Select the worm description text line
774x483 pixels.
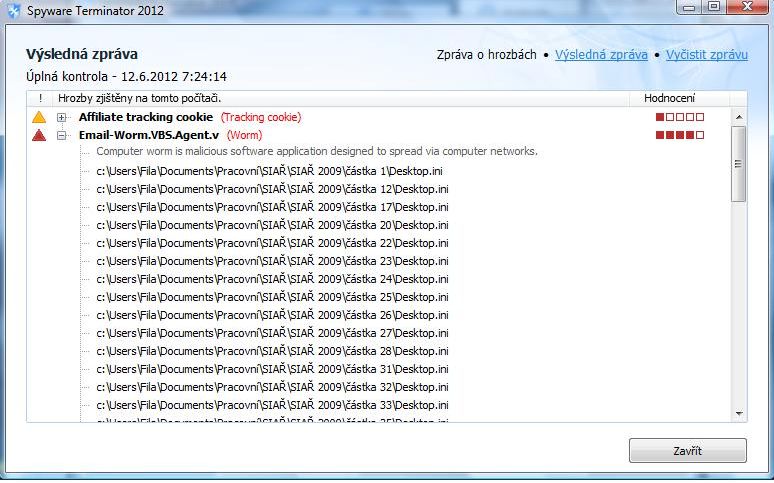[317, 151]
